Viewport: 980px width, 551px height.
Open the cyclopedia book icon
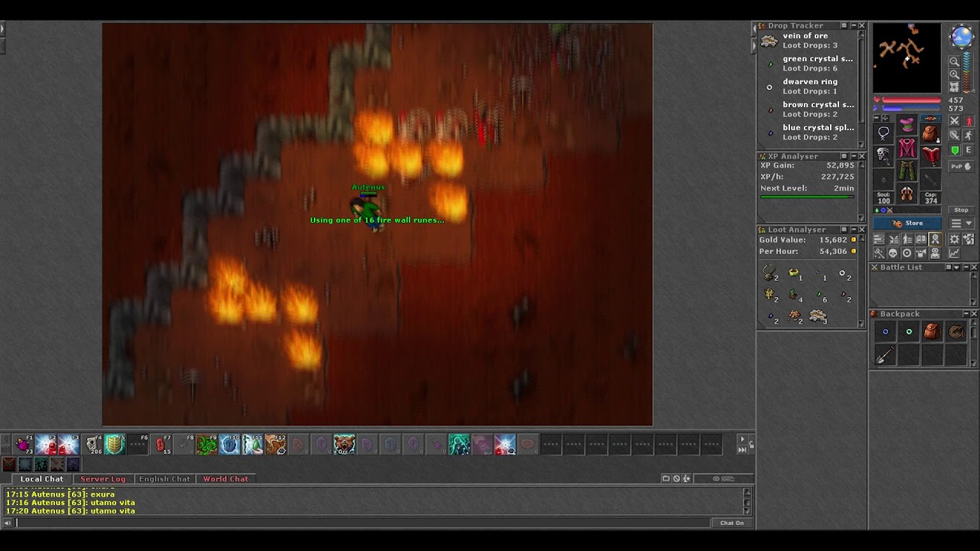[921, 239]
